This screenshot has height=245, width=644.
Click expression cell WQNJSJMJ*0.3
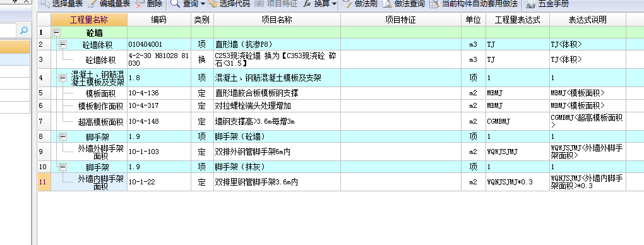tap(518, 182)
